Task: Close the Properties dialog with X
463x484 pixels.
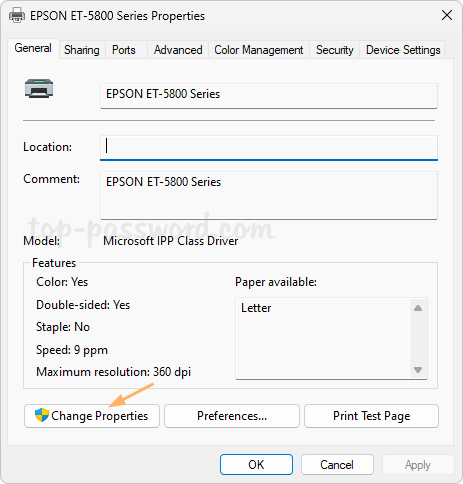Action: point(447,15)
